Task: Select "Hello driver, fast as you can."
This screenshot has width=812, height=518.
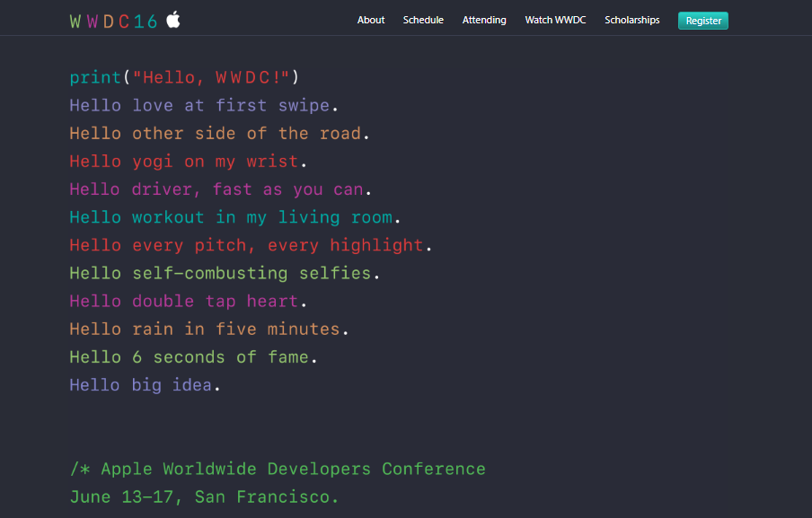Action: pos(220,189)
